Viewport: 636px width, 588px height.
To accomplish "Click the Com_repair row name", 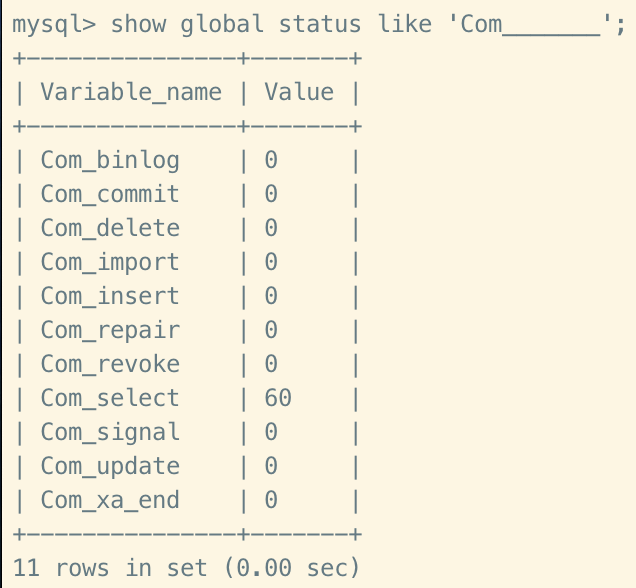I will (110, 330).
